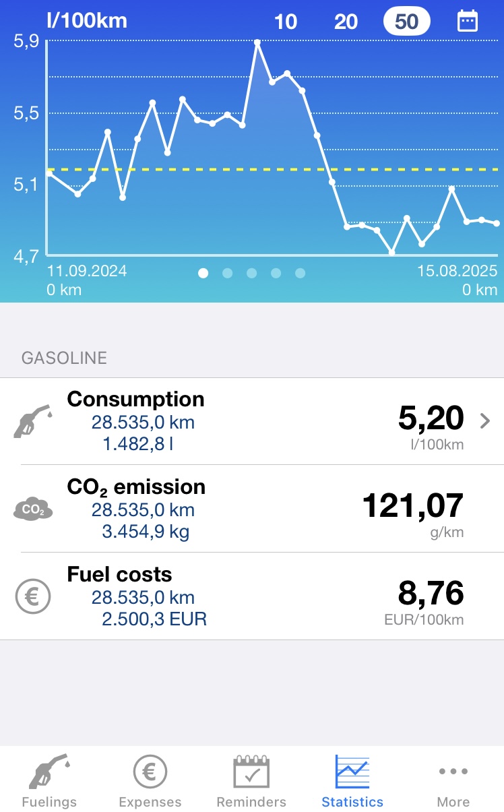
Task: Tap the peak point on the chart
Action: click(x=257, y=42)
